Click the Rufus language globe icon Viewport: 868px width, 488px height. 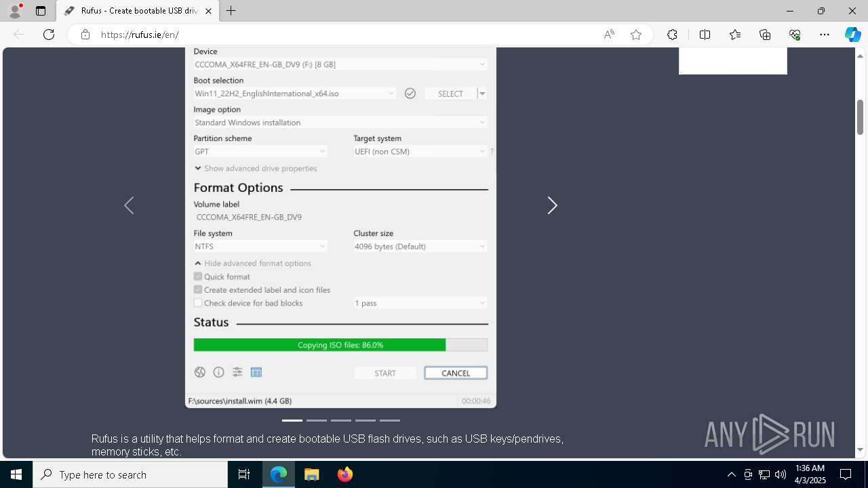pos(199,372)
